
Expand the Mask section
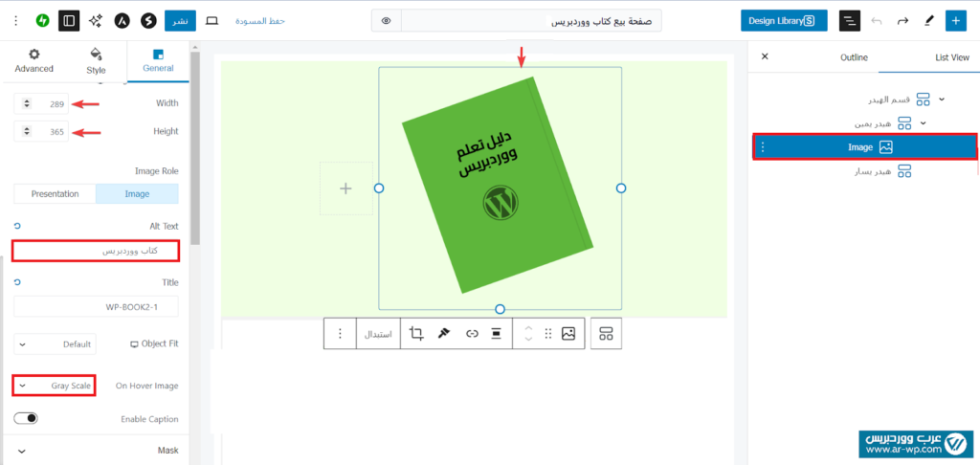(x=96, y=450)
